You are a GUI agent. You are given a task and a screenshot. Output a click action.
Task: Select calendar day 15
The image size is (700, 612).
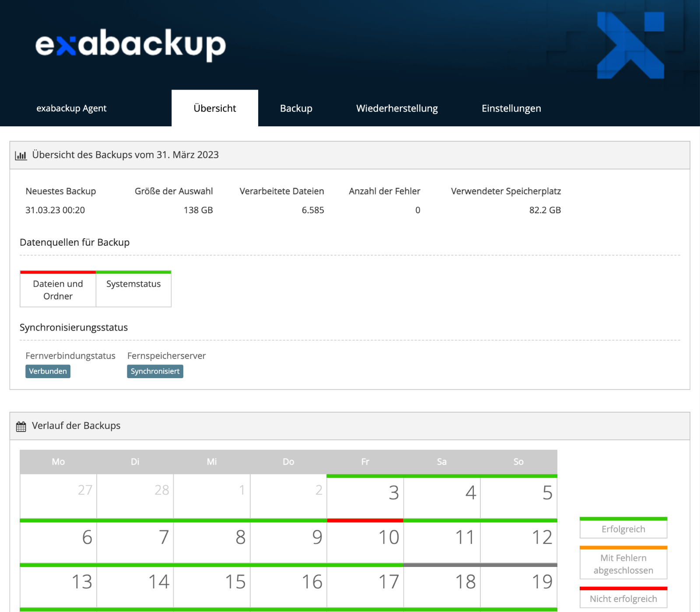pos(212,586)
